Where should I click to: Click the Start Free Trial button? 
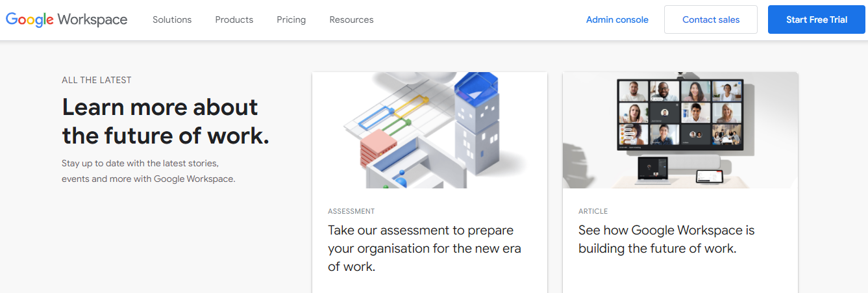817,19
